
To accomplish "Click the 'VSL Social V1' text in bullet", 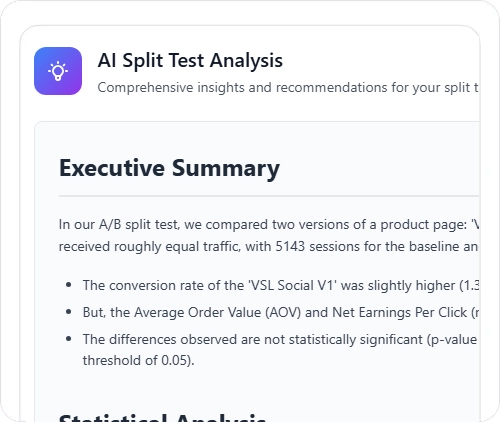I will point(292,286).
